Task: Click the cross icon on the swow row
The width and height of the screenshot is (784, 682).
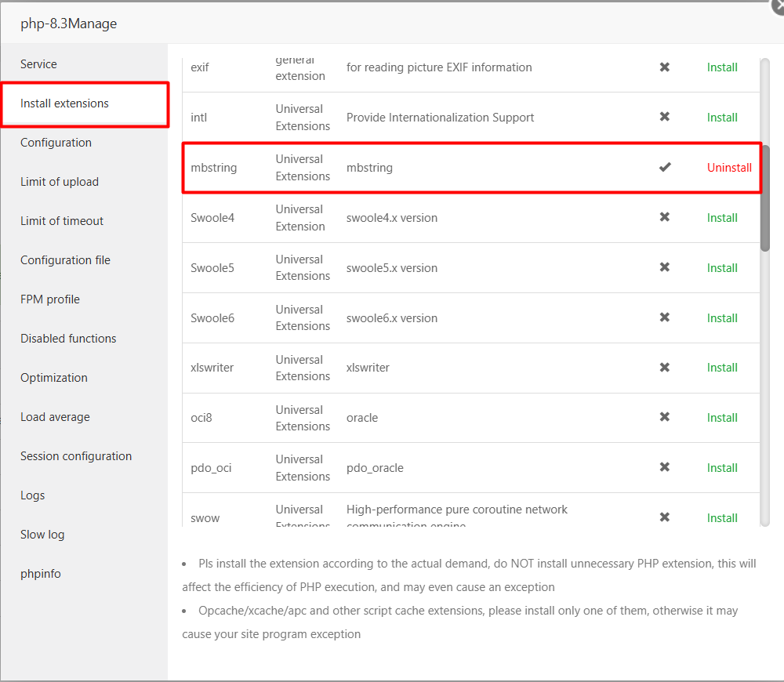Action: [x=664, y=517]
